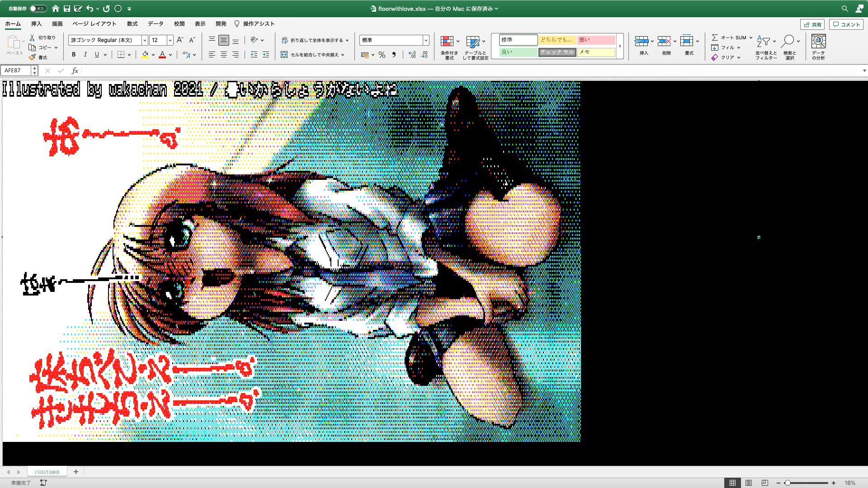Screen dimensions: 868x488
Task: Click the Fill button
Action: (x=726, y=47)
